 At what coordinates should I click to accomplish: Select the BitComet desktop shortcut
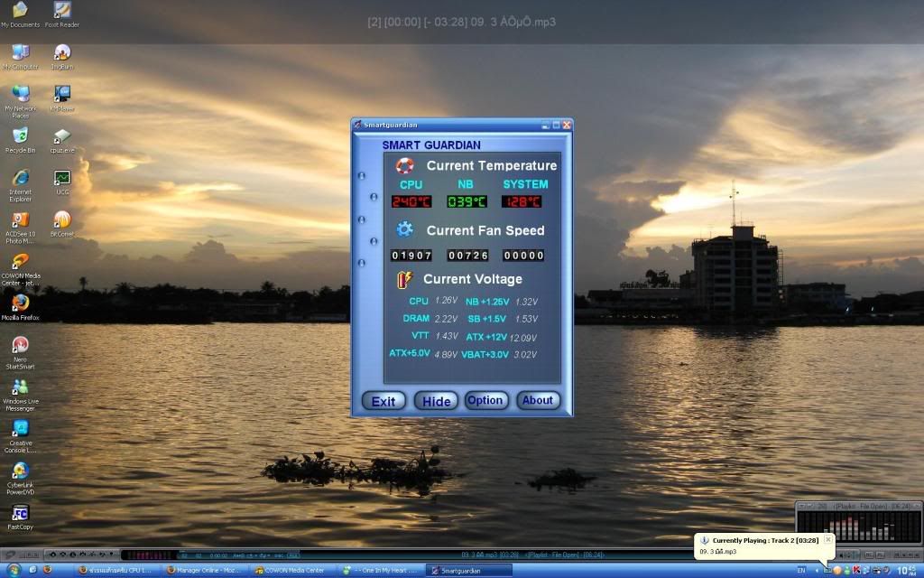coord(62,220)
